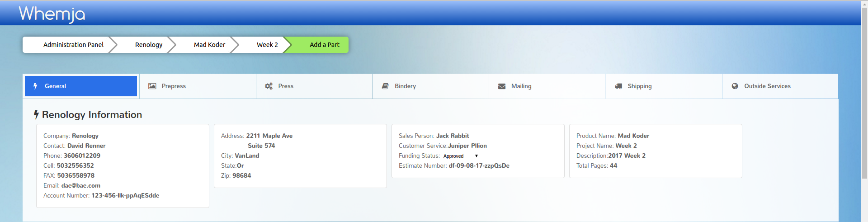Image resolution: width=868 pixels, height=222 pixels.
Task: Click the globe icon in Outside Services tab
Action: pyautogui.click(x=735, y=86)
